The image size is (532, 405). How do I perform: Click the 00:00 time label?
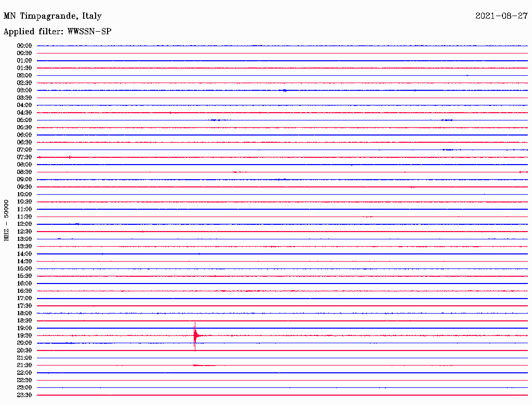pos(24,46)
